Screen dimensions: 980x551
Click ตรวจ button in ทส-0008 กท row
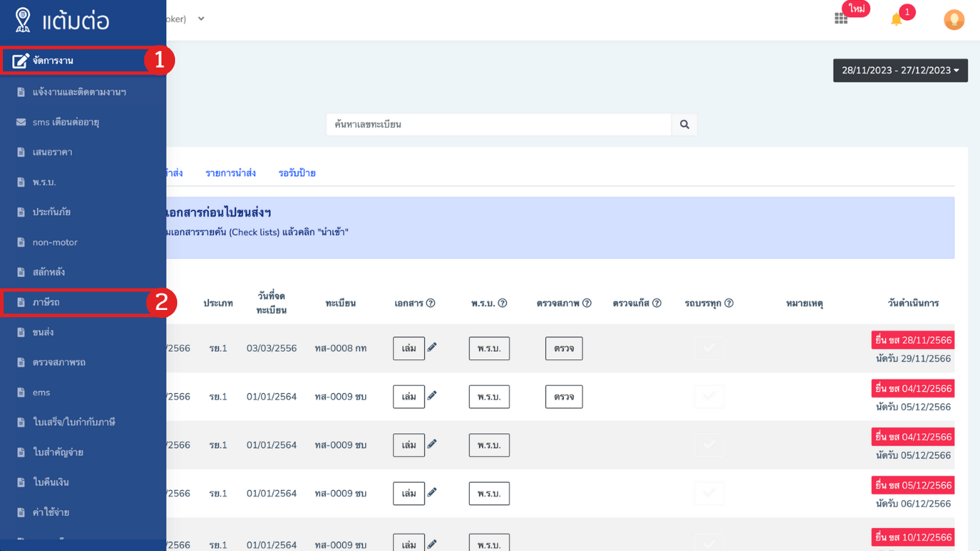click(564, 348)
